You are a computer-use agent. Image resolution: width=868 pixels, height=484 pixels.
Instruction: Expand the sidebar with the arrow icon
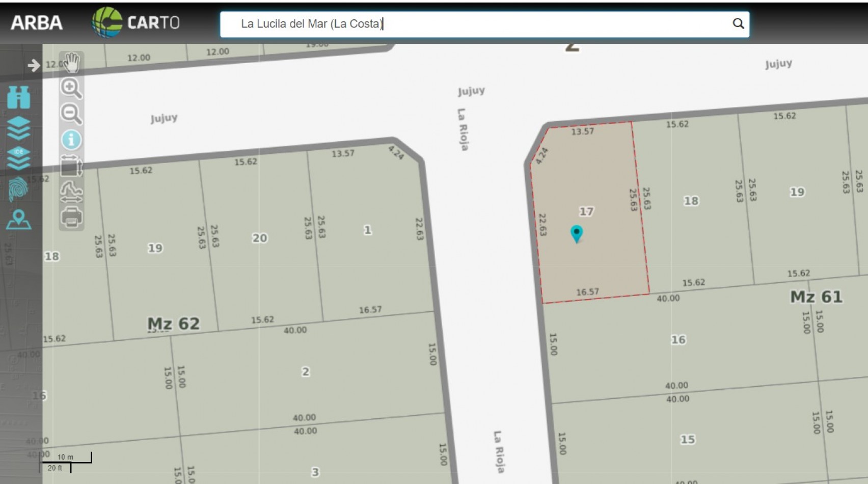point(34,65)
